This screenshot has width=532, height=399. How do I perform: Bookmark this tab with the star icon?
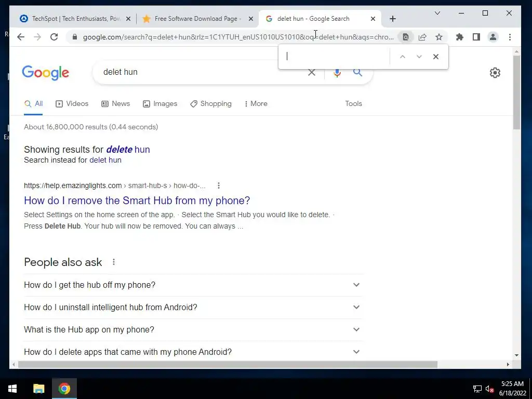439,37
